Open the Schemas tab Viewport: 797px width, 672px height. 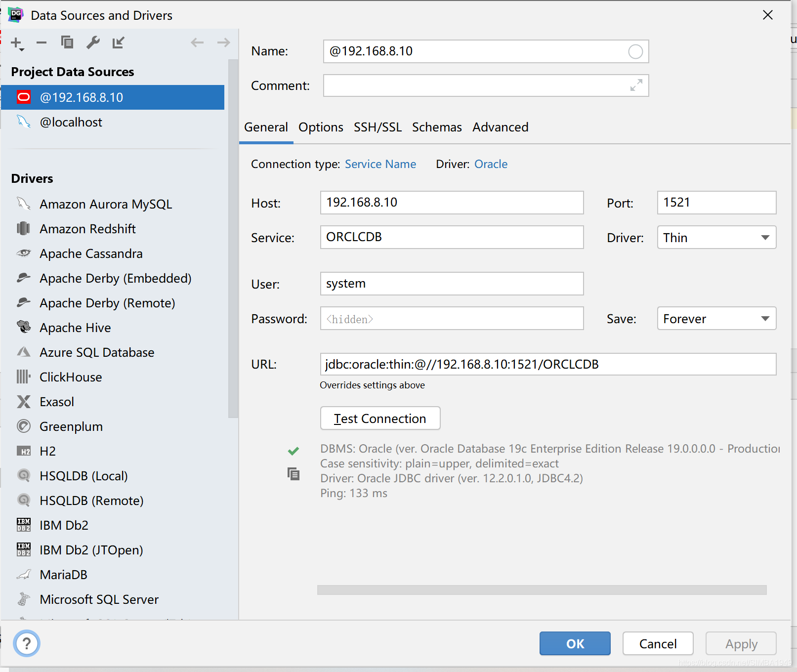click(x=437, y=127)
